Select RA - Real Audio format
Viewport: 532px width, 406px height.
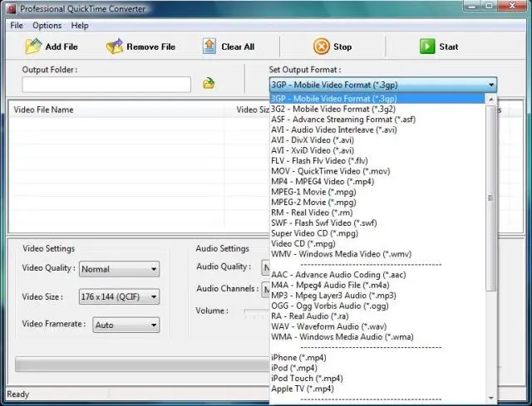[x=377, y=316]
